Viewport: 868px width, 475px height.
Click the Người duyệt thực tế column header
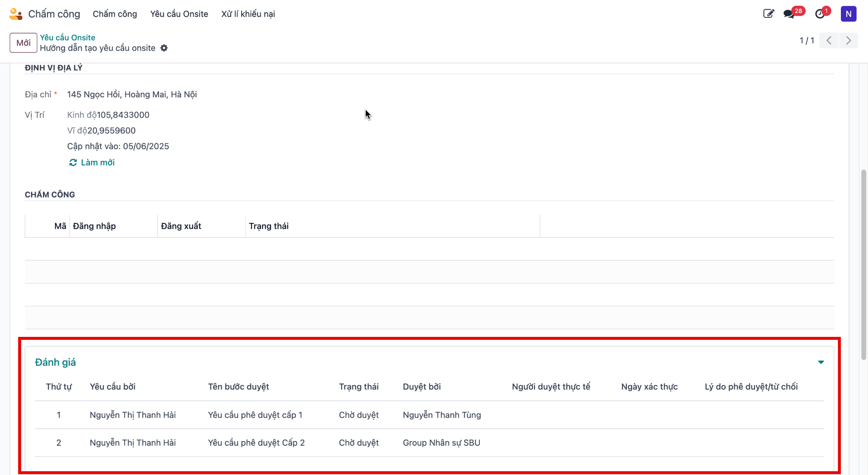pos(551,387)
